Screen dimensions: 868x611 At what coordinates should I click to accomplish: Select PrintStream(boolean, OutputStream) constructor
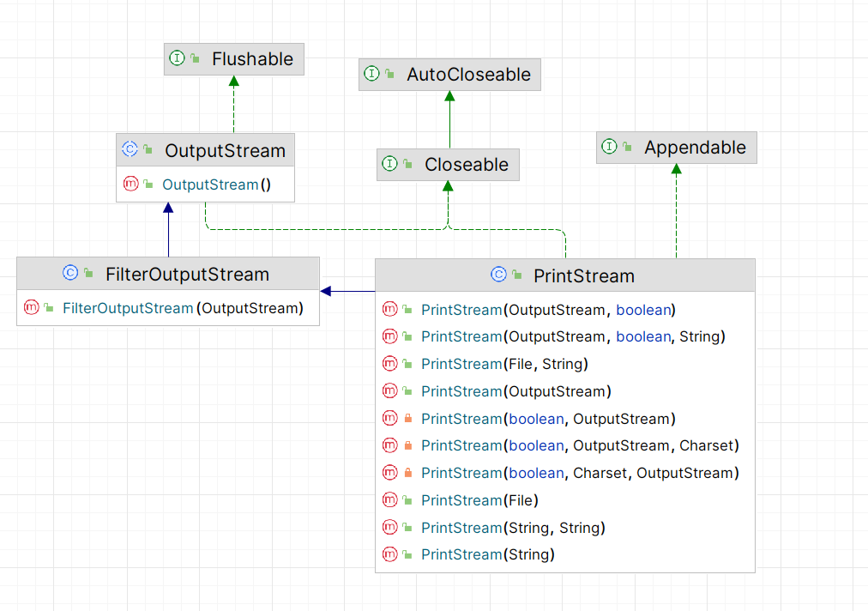pos(565,419)
